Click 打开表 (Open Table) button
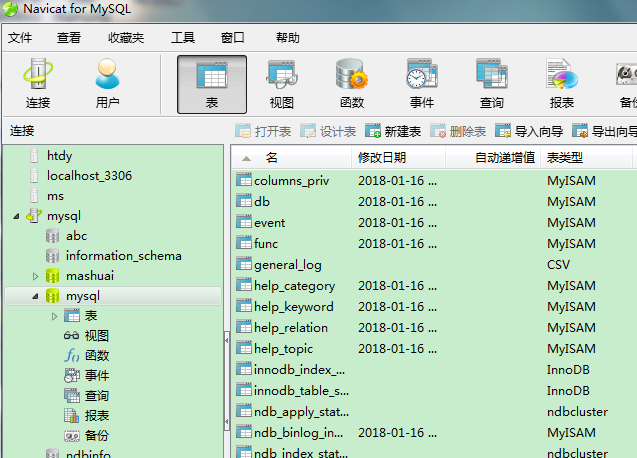 [263, 131]
